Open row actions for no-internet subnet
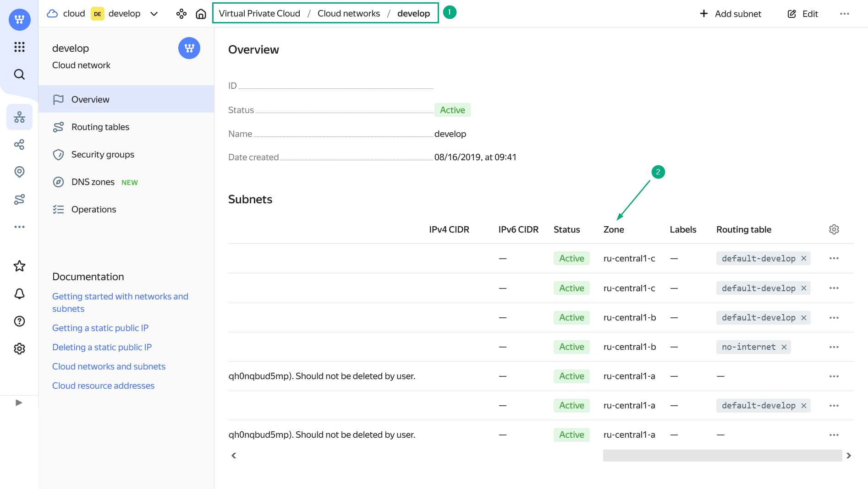The width and height of the screenshot is (868, 489). click(x=834, y=347)
